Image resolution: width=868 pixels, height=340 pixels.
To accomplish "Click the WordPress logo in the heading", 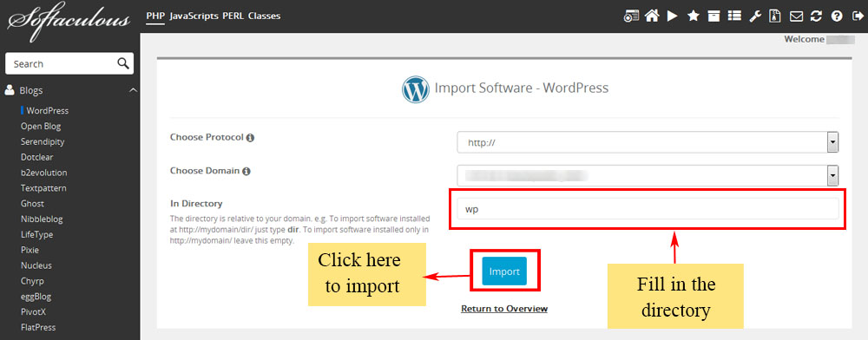I will [x=416, y=89].
